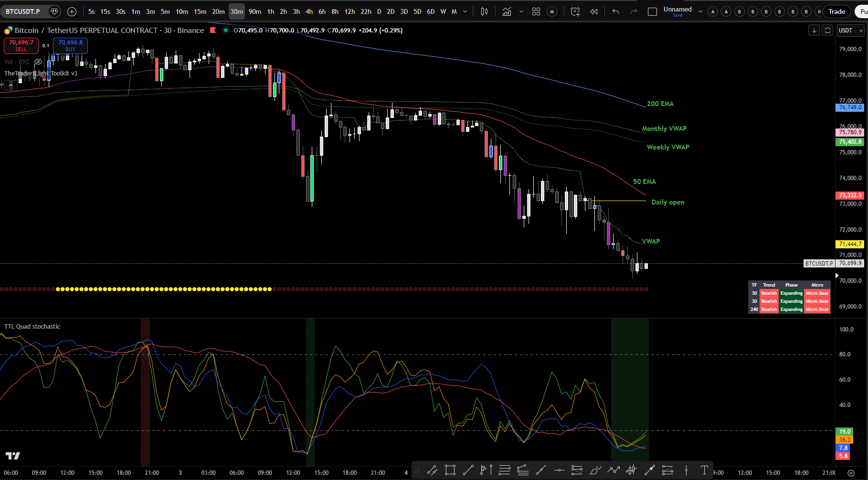Create a new alert with clock icon
Viewport: 868px width, 480px height.
(x=575, y=11)
